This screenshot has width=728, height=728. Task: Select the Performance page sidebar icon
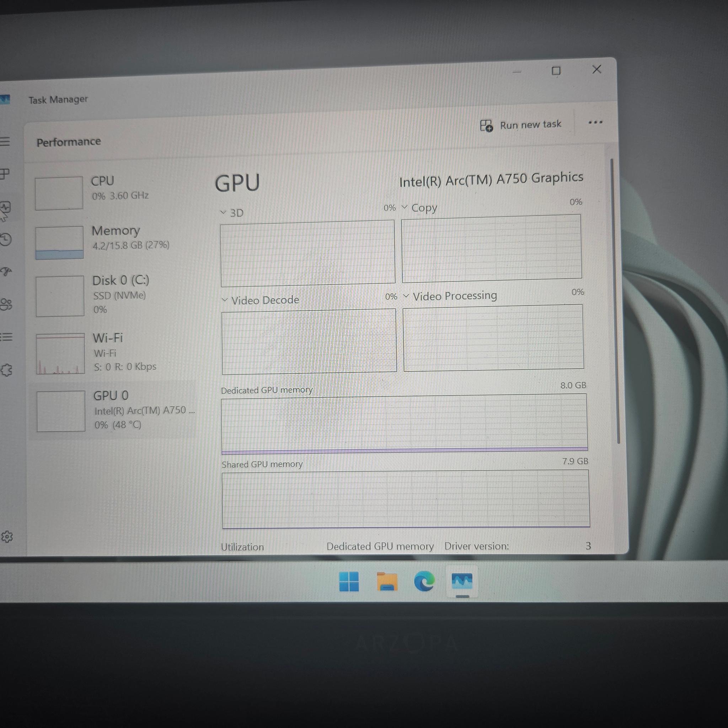5,207
